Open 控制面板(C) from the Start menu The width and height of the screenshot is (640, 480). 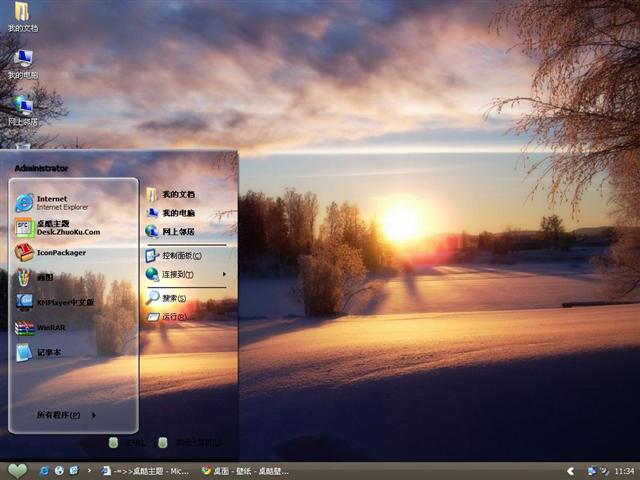(x=180, y=255)
